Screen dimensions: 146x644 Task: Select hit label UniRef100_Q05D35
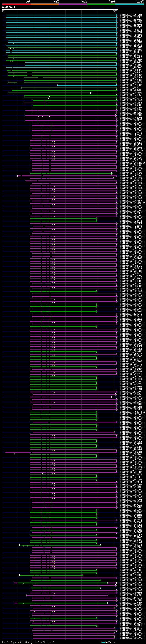[131, 367]
